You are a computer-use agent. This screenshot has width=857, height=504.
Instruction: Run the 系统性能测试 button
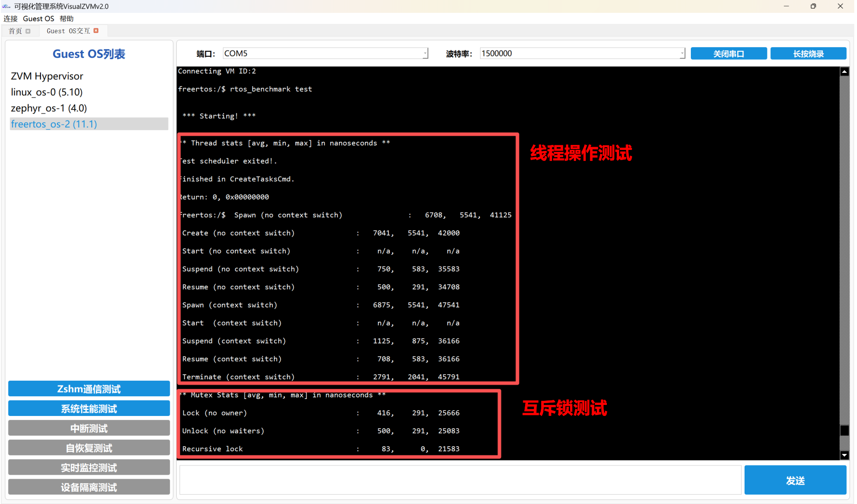(89, 409)
